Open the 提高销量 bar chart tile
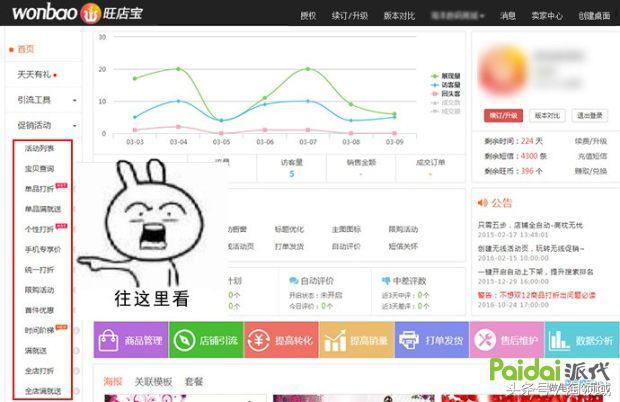The image size is (620, 402). pyautogui.click(x=357, y=340)
